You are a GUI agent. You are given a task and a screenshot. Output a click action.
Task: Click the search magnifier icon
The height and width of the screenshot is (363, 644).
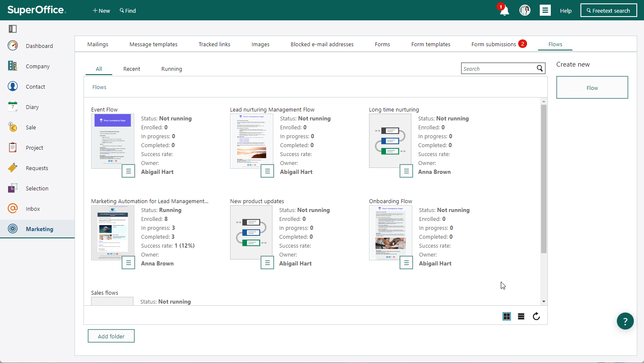point(540,68)
